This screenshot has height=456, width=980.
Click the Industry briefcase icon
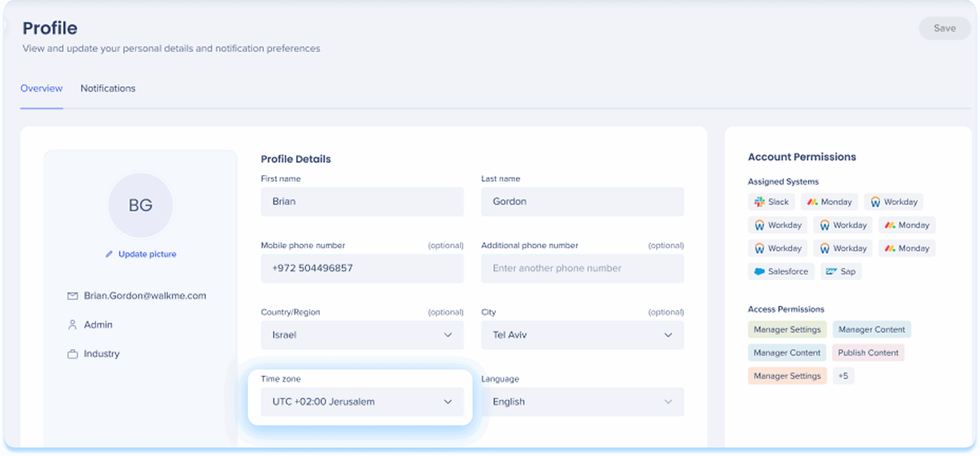point(72,354)
